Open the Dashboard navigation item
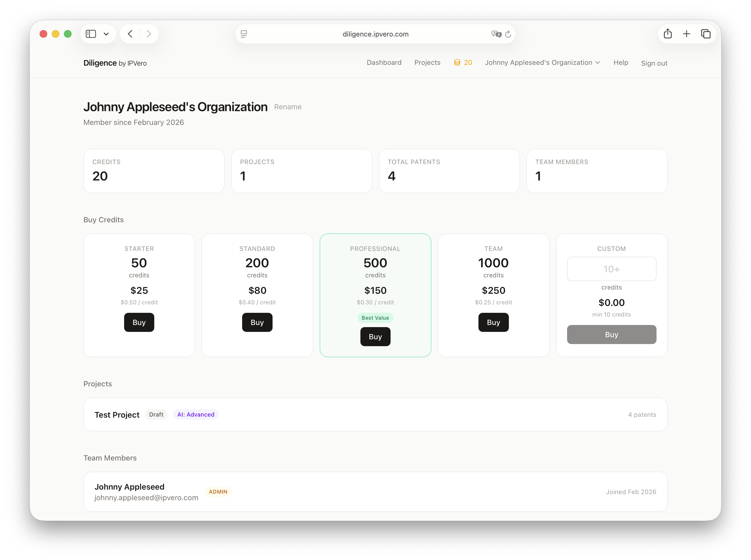 (x=384, y=62)
